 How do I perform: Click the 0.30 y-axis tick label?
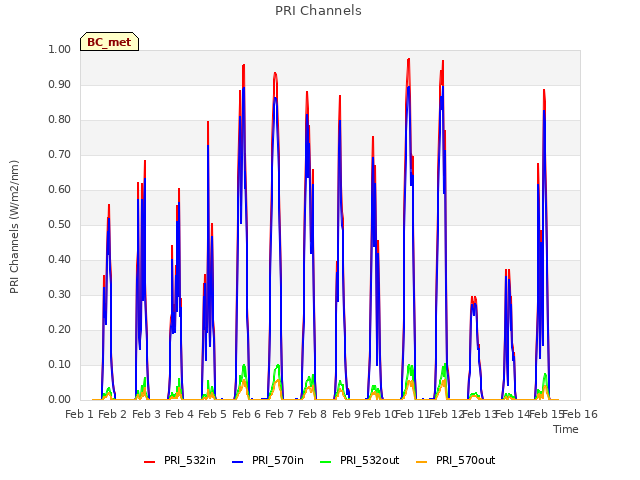tap(60, 294)
